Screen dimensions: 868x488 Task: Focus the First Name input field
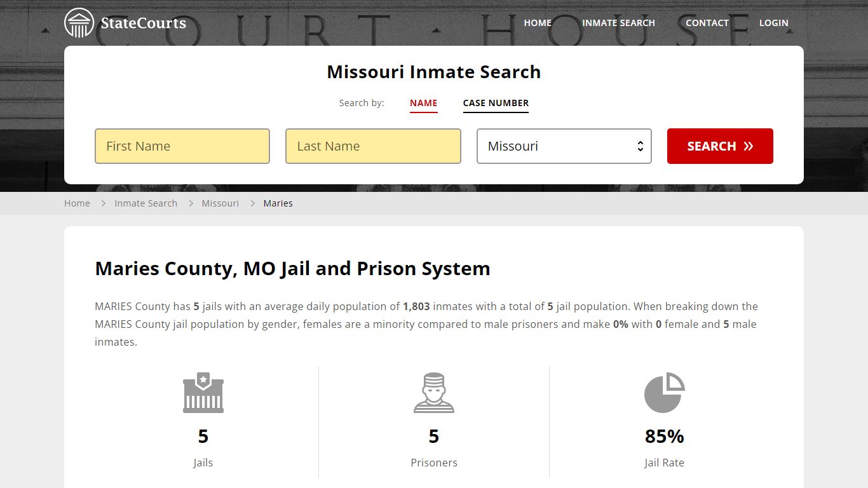pos(182,146)
